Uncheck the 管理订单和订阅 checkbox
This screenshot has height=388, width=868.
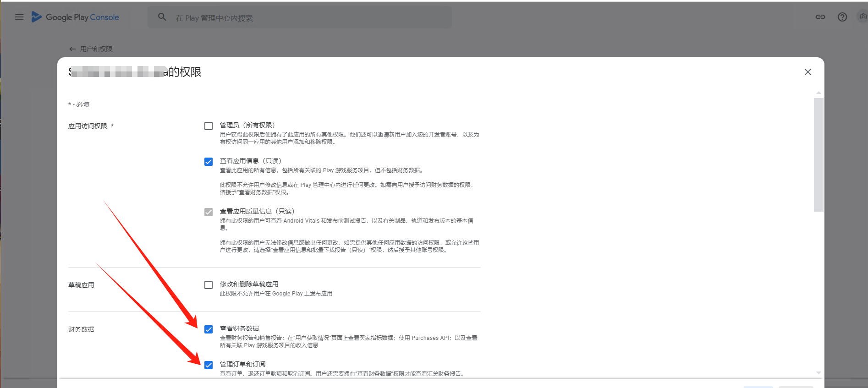click(x=209, y=365)
